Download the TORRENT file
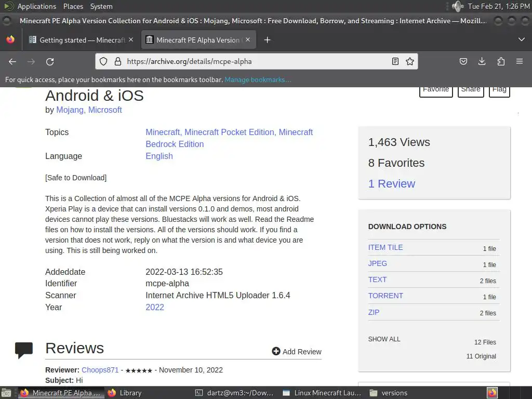532x399 pixels. 385,296
